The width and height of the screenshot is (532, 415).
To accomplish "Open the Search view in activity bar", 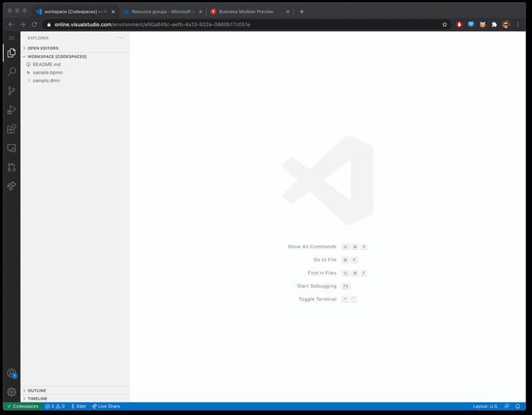I will pos(11,72).
